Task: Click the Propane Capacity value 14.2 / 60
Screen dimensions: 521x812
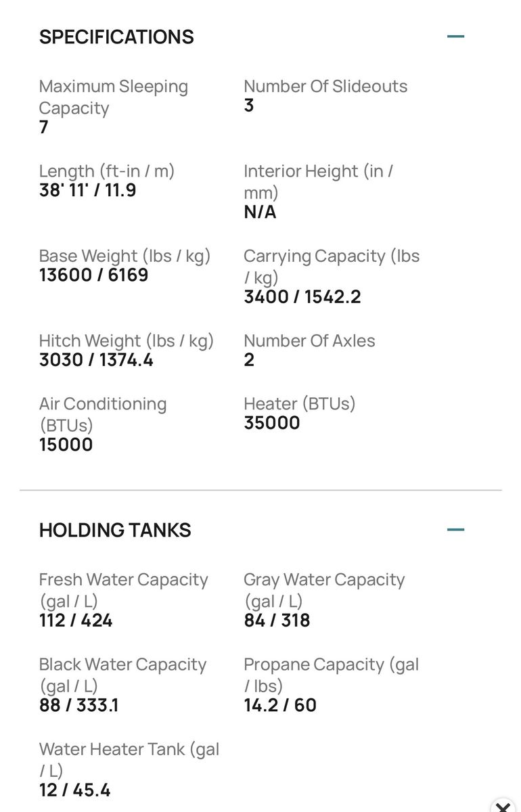Action: point(280,705)
